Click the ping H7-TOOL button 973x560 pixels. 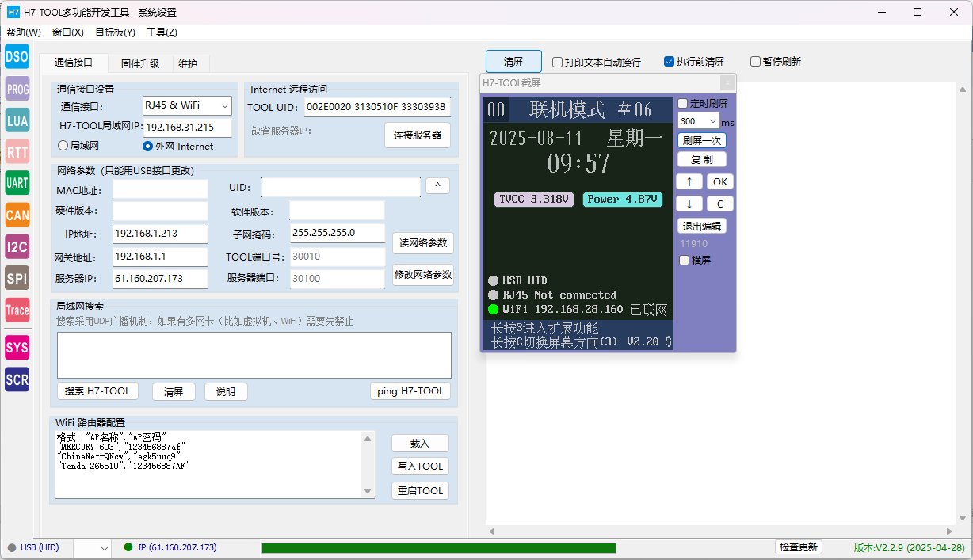pos(410,391)
